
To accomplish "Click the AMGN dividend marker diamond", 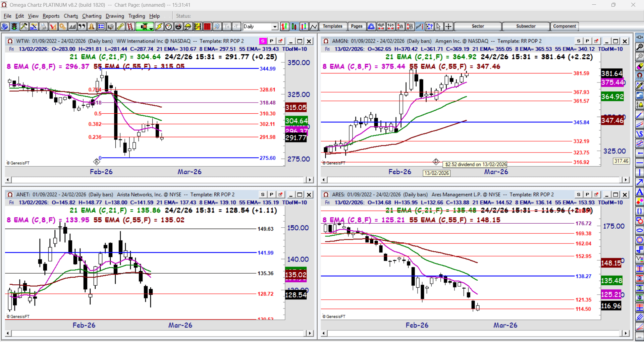I will point(436,162).
